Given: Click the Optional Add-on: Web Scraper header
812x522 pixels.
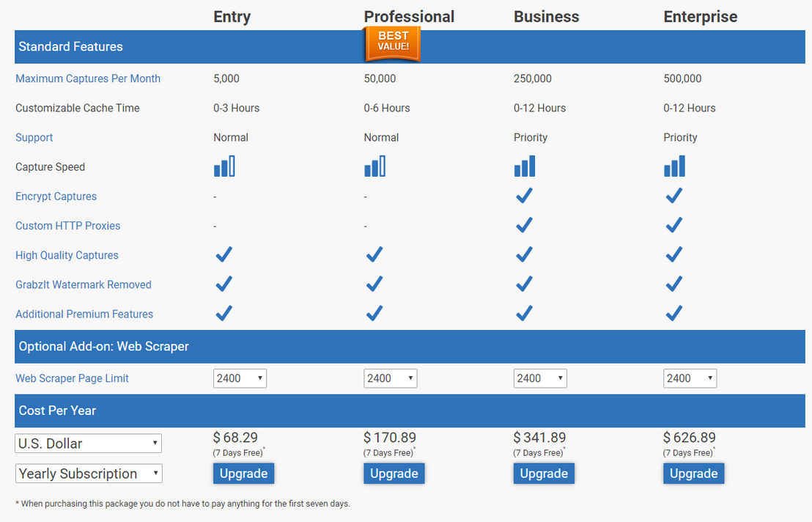Looking at the screenshot, I should point(410,347).
